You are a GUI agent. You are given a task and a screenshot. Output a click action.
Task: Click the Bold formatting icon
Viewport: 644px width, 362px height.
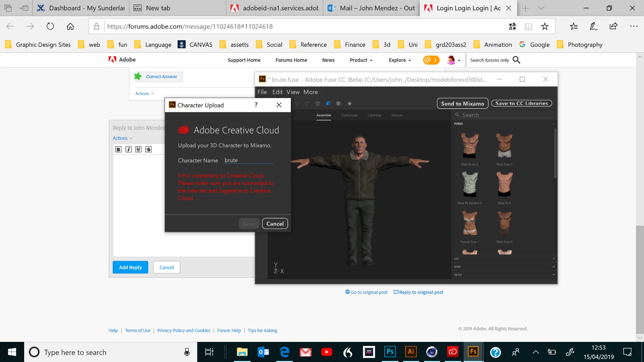tap(118, 149)
